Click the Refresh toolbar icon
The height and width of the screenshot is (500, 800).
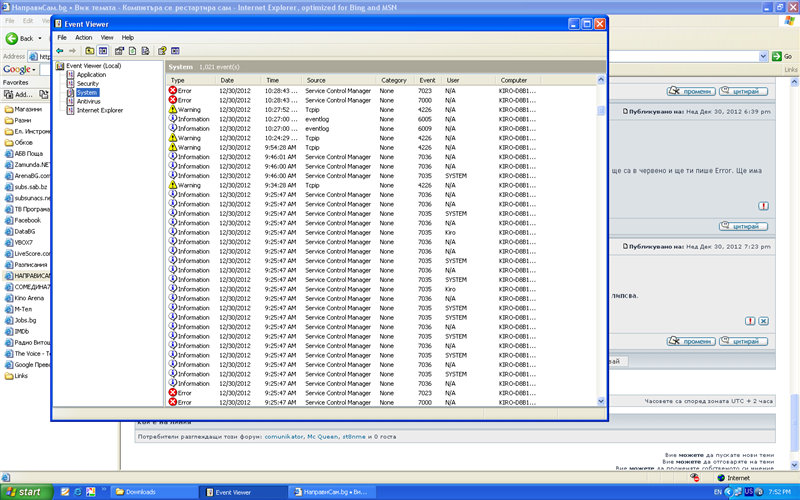point(132,49)
